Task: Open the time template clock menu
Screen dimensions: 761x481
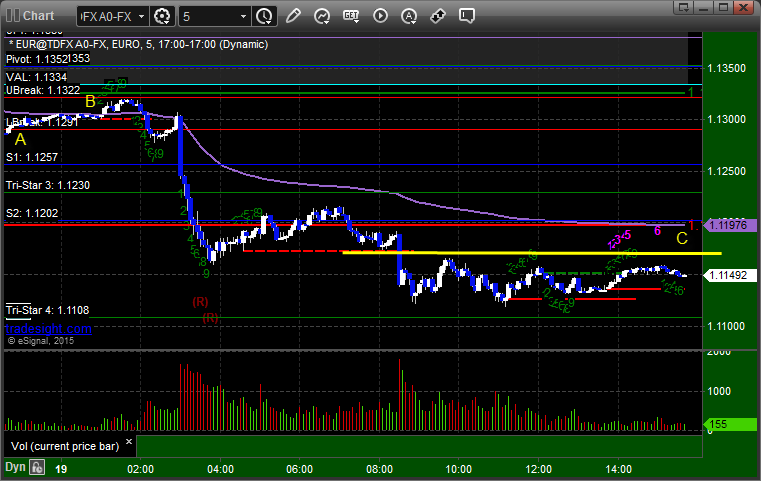Action: [265, 17]
